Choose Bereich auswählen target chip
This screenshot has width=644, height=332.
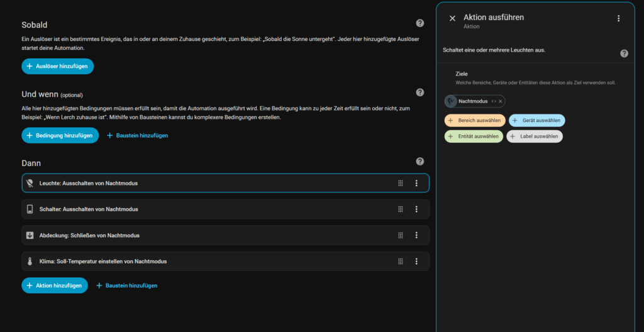(475, 120)
